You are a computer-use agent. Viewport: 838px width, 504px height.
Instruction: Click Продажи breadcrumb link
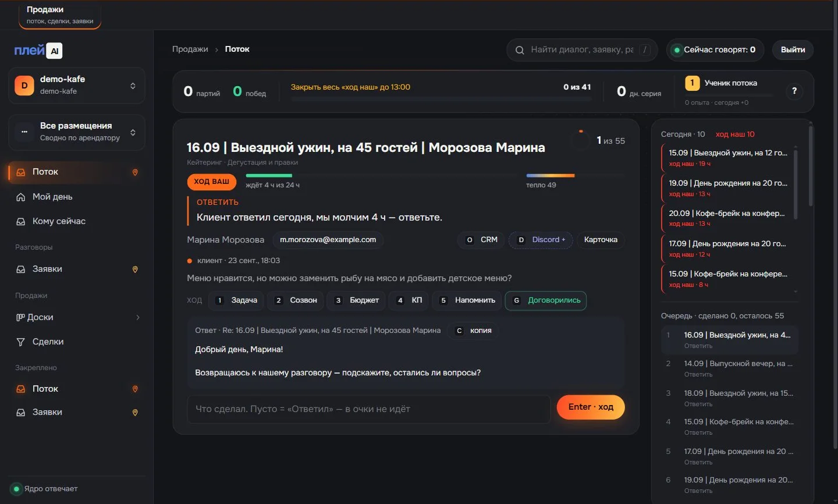190,49
